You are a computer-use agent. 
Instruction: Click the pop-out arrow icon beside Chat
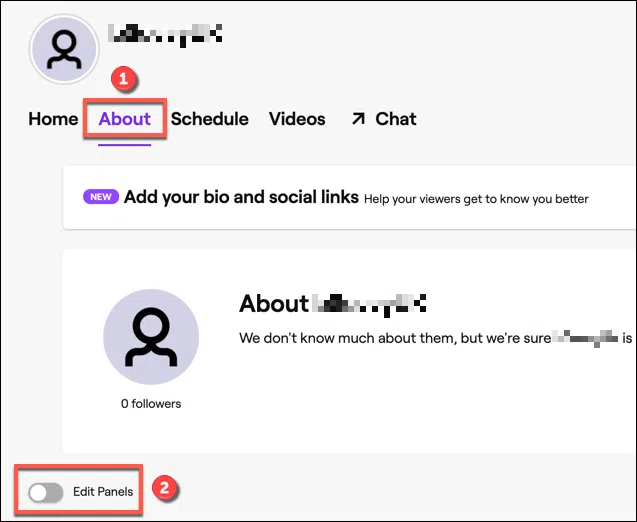[x=358, y=119]
